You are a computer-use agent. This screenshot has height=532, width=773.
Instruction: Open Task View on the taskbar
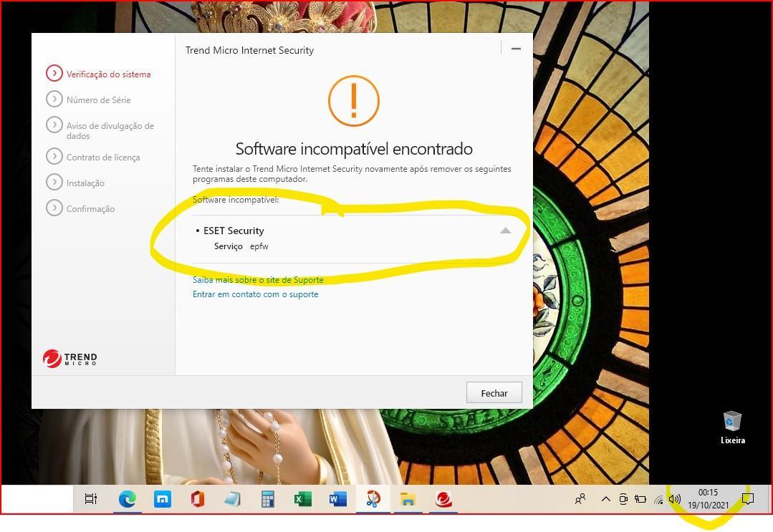pyautogui.click(x=91, y=499)
